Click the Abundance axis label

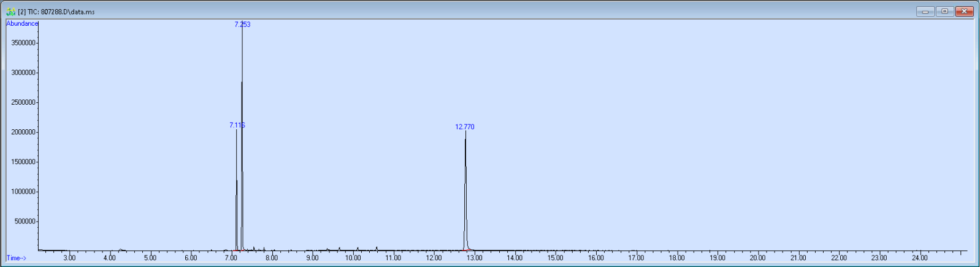click(x=22, y=23)
